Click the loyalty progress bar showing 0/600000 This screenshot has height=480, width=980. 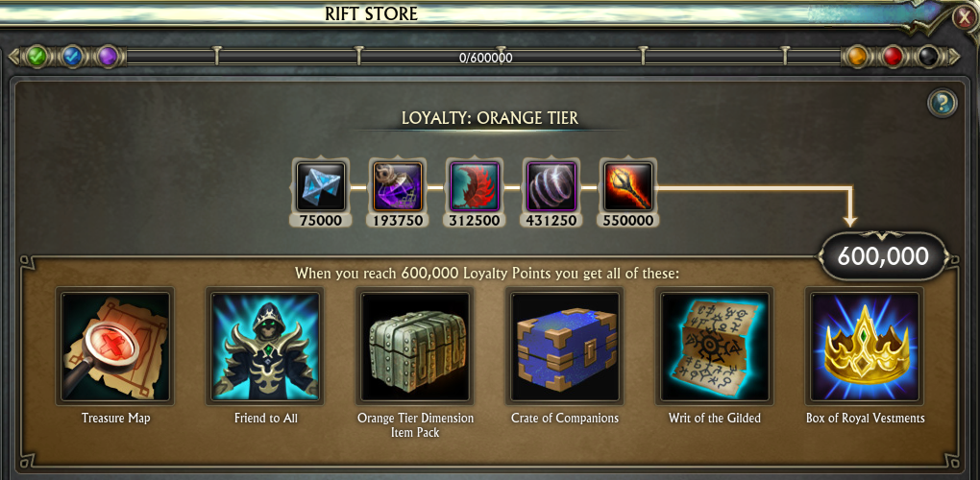pos(485,58)
